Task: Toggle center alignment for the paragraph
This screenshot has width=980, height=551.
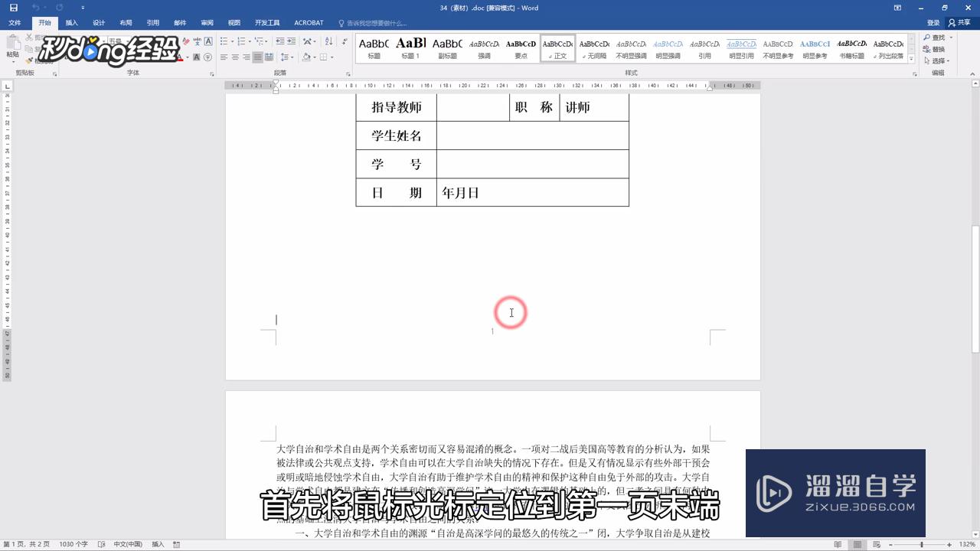Action: pyautogui.click(x=234, y=57)
